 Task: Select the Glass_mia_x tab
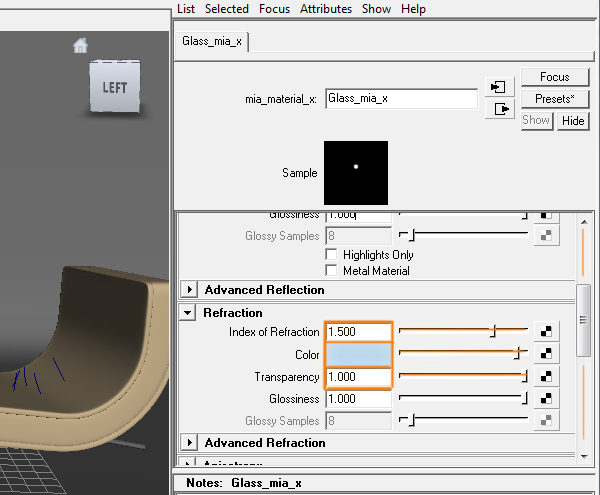tap(212, 41)
